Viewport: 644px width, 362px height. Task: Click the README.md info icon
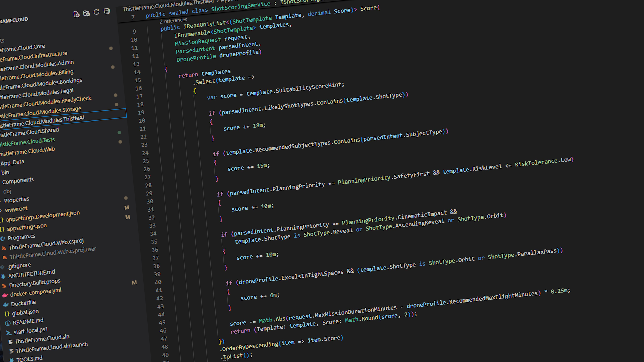(x=8, y=323)
